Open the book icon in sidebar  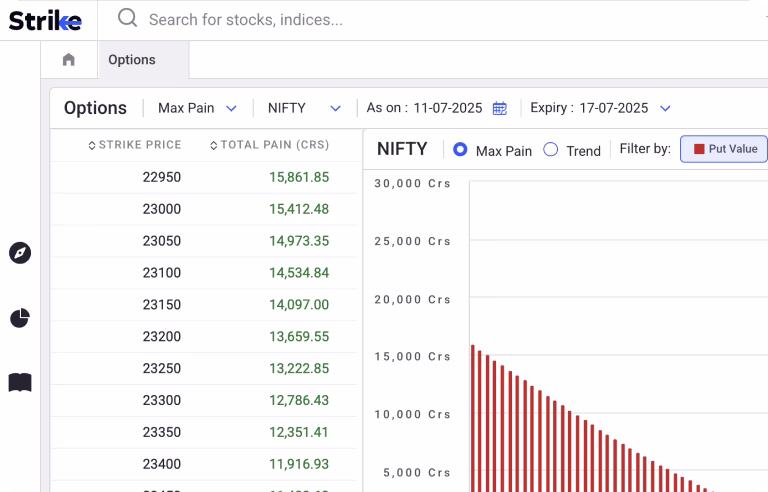click(x=20, y=383)
